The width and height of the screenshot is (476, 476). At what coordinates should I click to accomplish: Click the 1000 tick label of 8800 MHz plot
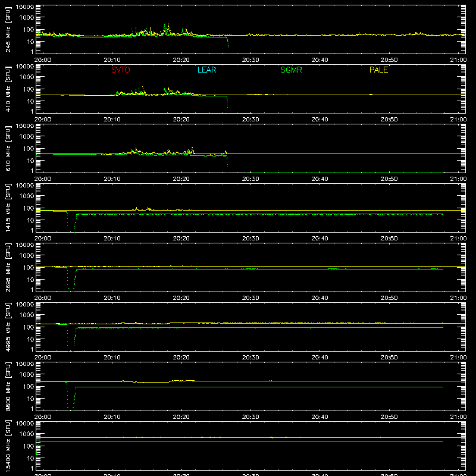tap(27, 375)
